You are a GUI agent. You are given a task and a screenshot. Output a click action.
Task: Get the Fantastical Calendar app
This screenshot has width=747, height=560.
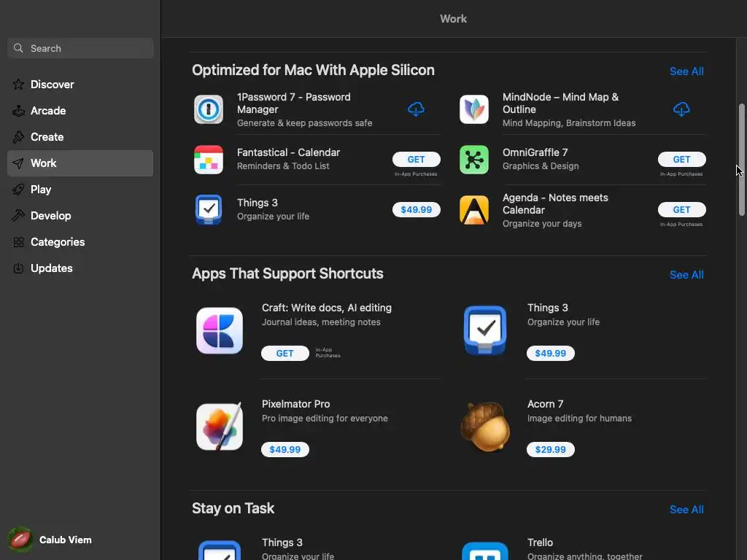point(417,160)
